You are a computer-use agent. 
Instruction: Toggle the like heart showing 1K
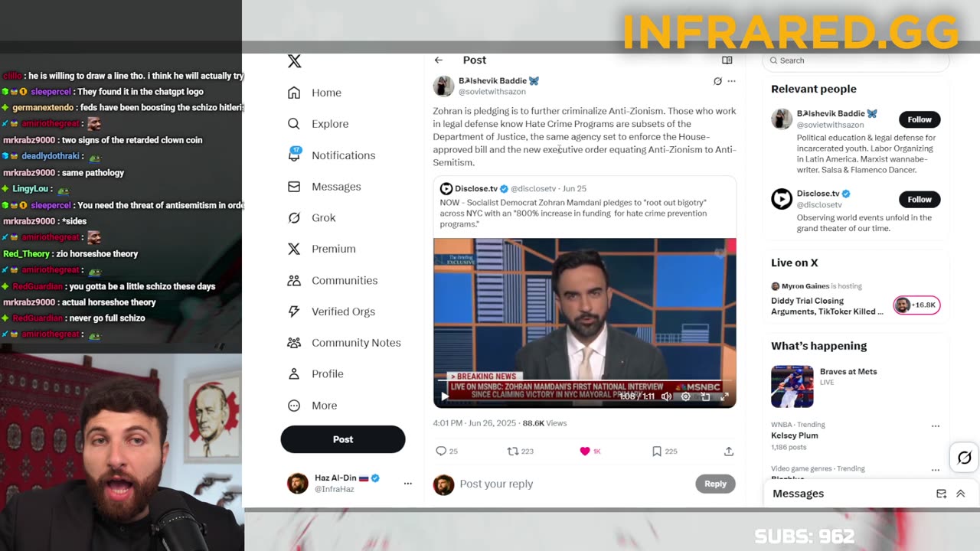(585, 452)
